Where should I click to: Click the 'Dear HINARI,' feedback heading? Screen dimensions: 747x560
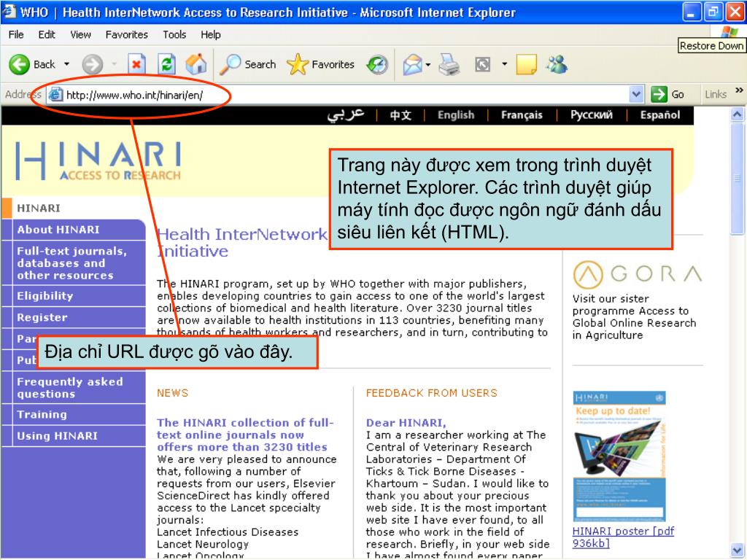coord(406,423)
